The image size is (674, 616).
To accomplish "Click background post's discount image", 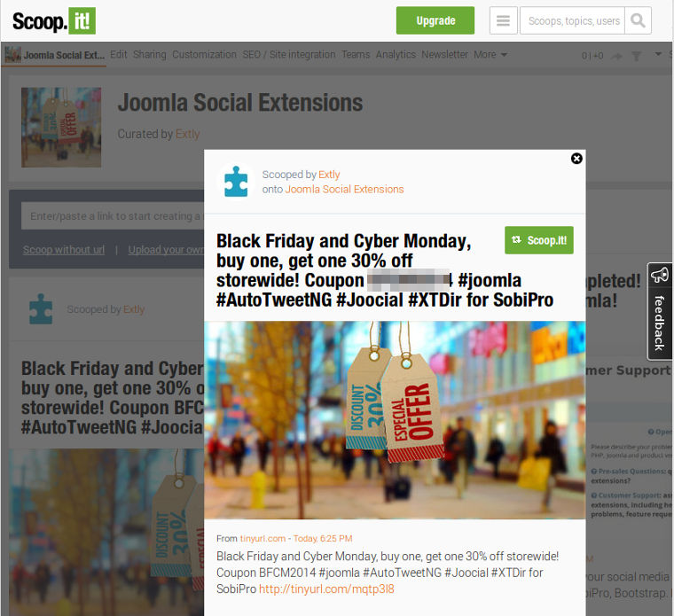I will pyautogui.click(x=106, y=532).
